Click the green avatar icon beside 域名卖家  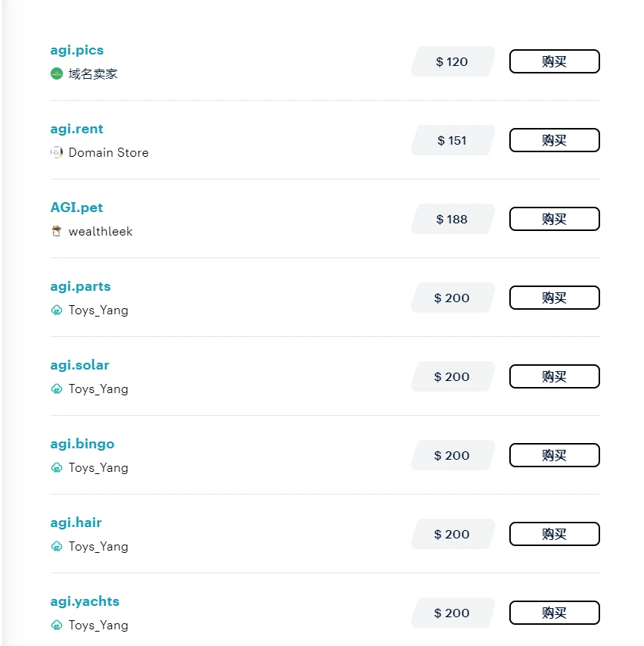pyautogui.click(x=57, y=73)
